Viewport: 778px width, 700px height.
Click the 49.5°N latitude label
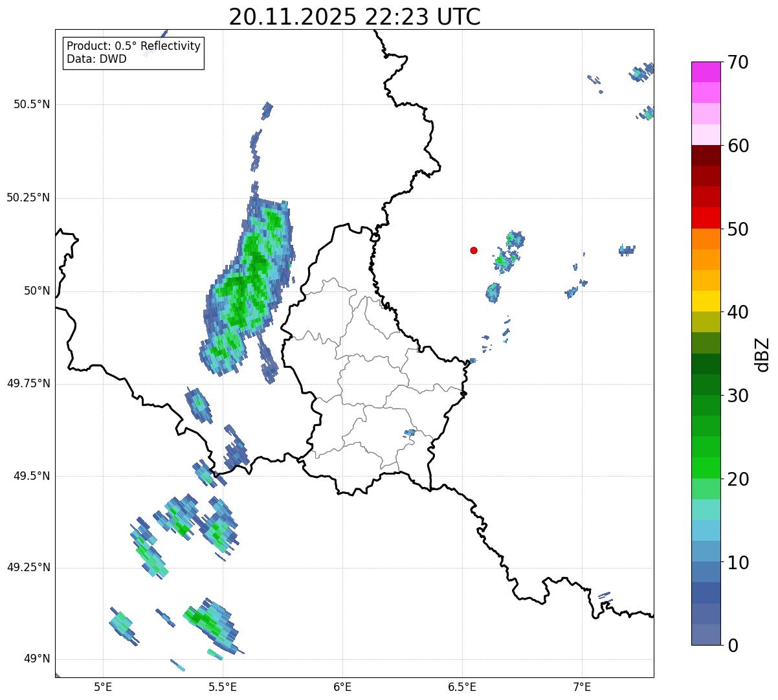(x=32, y=476)
